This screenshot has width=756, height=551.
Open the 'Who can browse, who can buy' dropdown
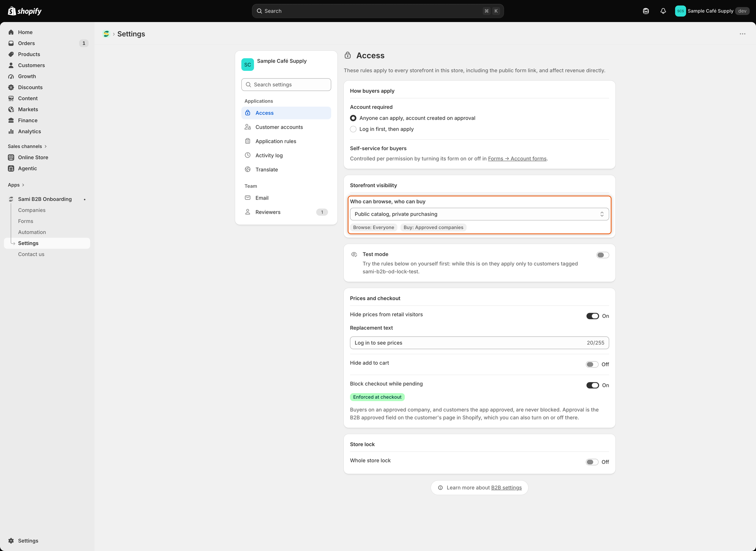click(479, 214)
